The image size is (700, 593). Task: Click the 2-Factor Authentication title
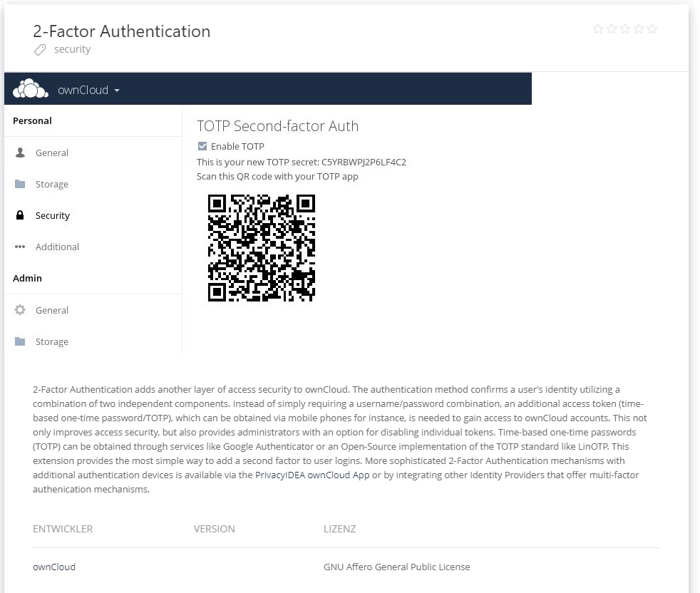pyautogui.click(x=121, y=31)
